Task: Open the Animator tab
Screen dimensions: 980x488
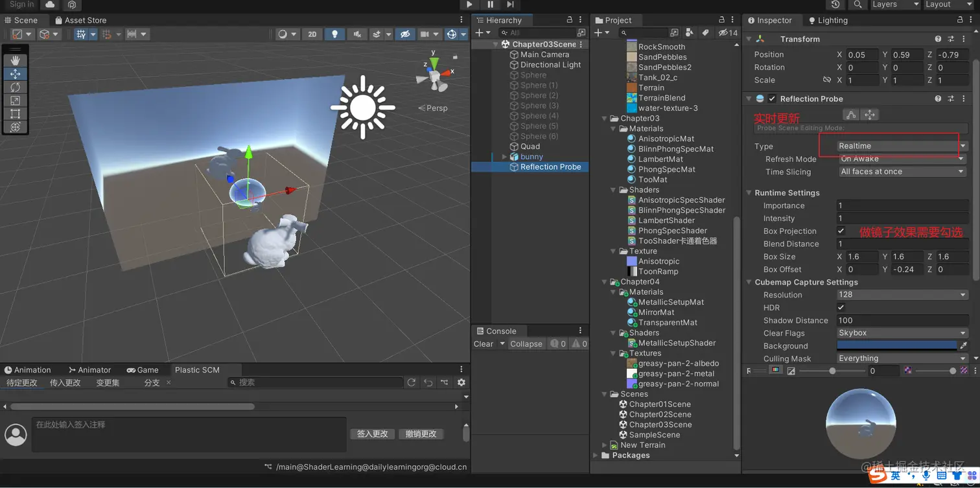Action: pos(90,370)
